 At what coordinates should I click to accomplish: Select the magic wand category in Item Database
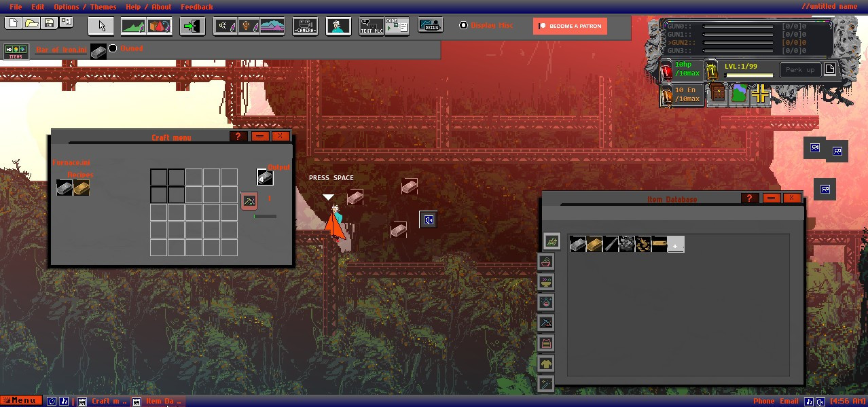click(545, 384)
